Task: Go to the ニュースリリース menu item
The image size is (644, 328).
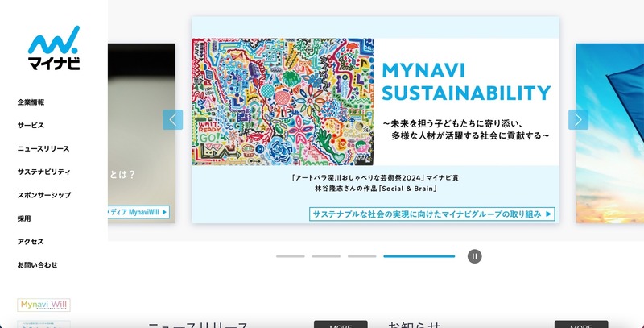Action: point(43,149)
